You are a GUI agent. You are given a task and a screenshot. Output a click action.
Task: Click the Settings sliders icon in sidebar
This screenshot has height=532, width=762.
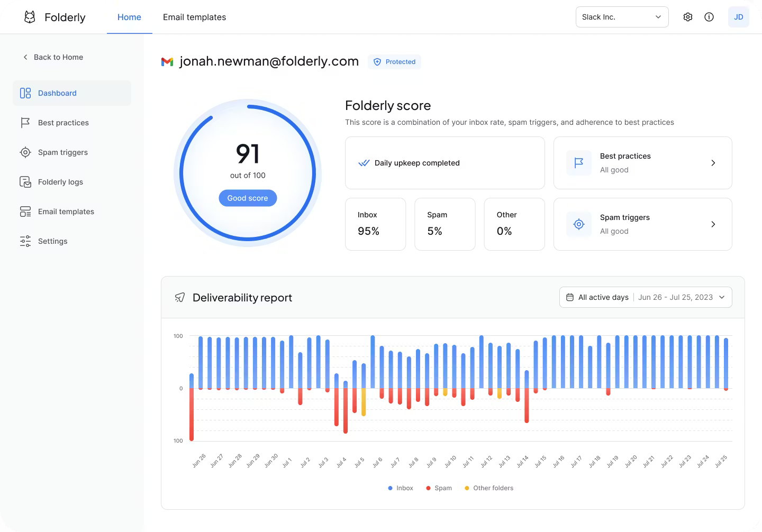(x=25, y=241)
